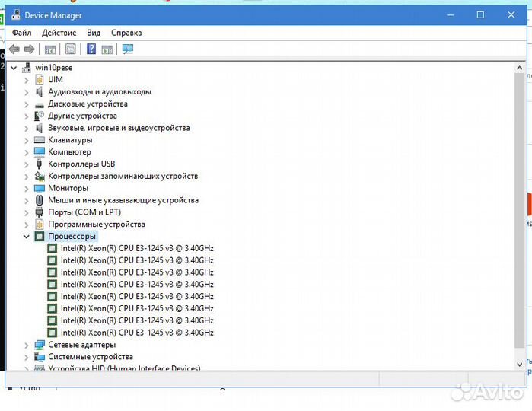Viewport: 532px width, 411px height.
Task: Expand the Компьютер category
Action: coord(27,152)
